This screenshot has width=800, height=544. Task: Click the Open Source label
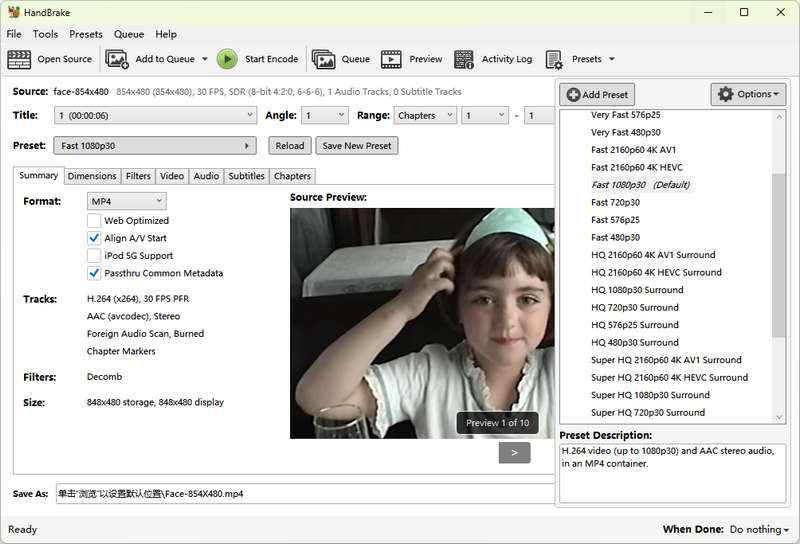(64, 59)
